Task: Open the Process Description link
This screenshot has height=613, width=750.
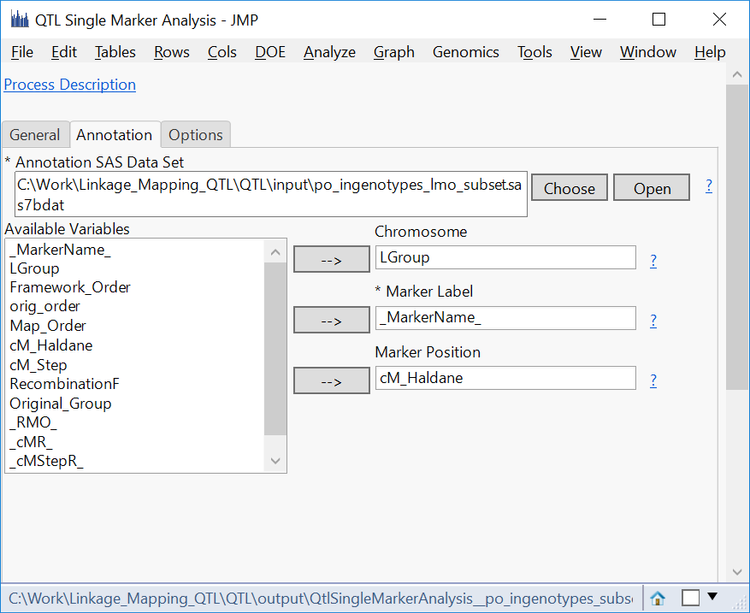Action: coord(70,85)
